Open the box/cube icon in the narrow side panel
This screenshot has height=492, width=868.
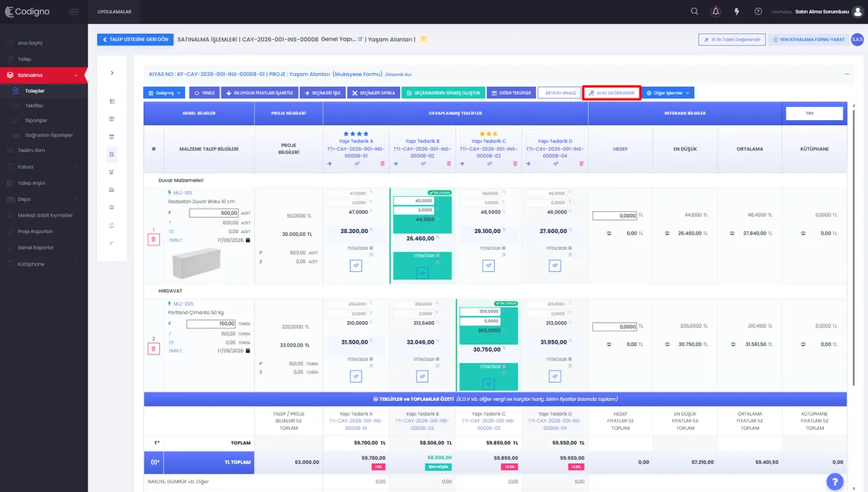pos(112,119)
